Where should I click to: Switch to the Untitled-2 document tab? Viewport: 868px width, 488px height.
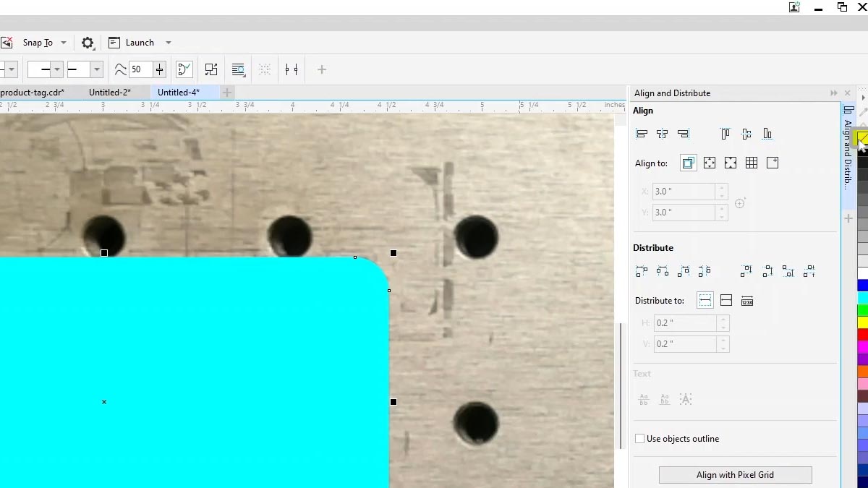(109, 92)
